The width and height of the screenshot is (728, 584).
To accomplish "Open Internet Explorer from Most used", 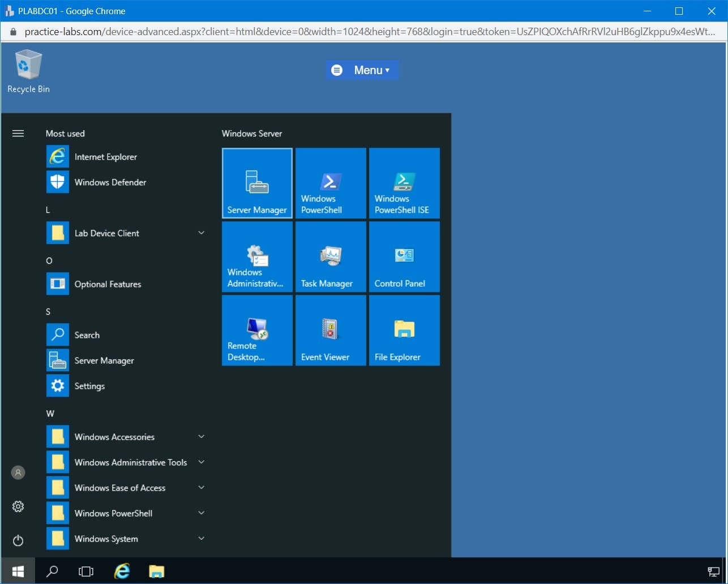I will tap(126, 157).
